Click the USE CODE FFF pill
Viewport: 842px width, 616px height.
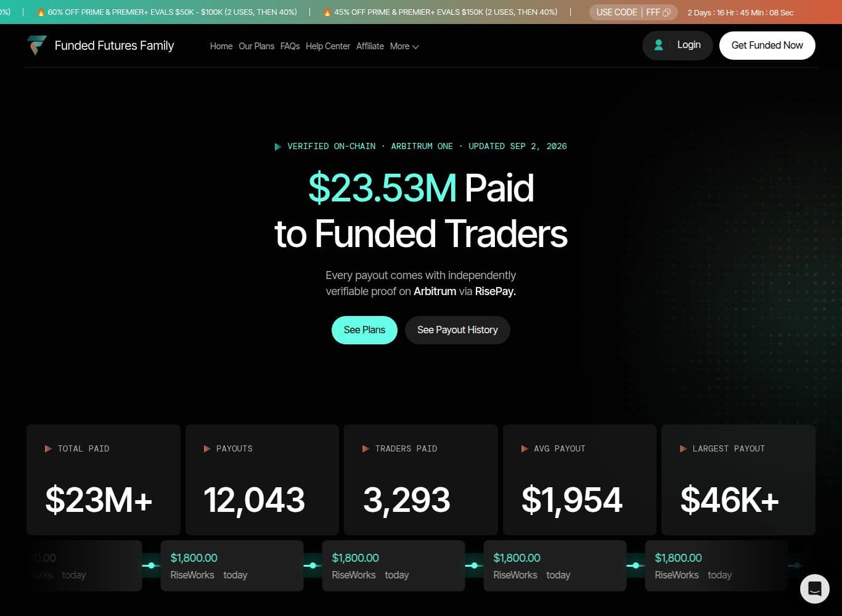click(x=634, y=12)
